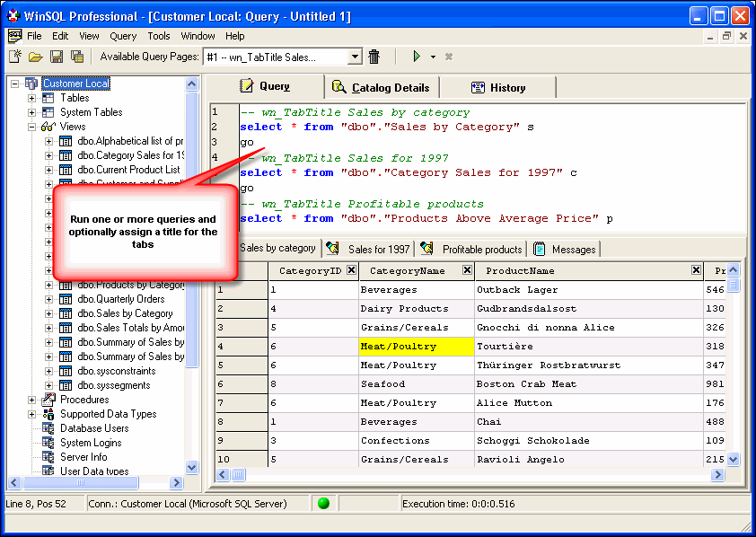This screenshot has height=537, width=756.
Task: Switch to the History tab
Action: pyautogui.click(x=498, y=87)
